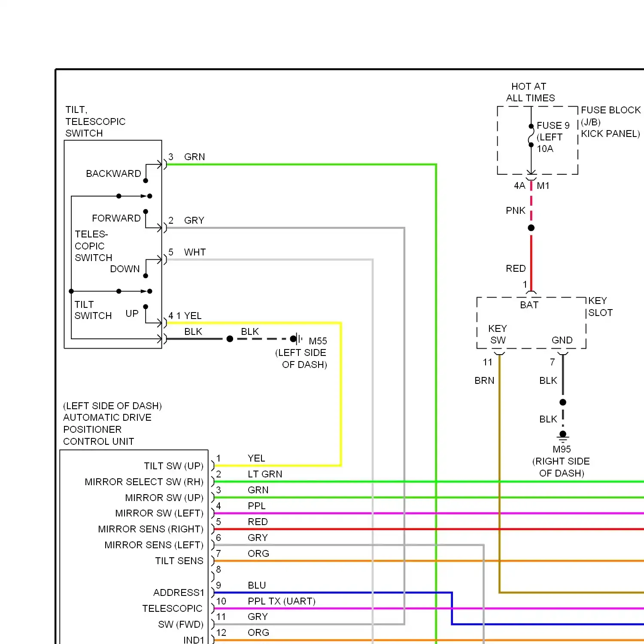Select the 'MIRROR SW (LEFT)' pin label

[159, 513]
